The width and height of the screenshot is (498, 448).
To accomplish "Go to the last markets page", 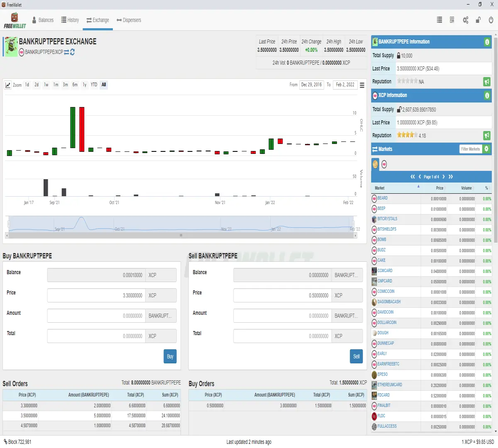I will coord(451,177).
